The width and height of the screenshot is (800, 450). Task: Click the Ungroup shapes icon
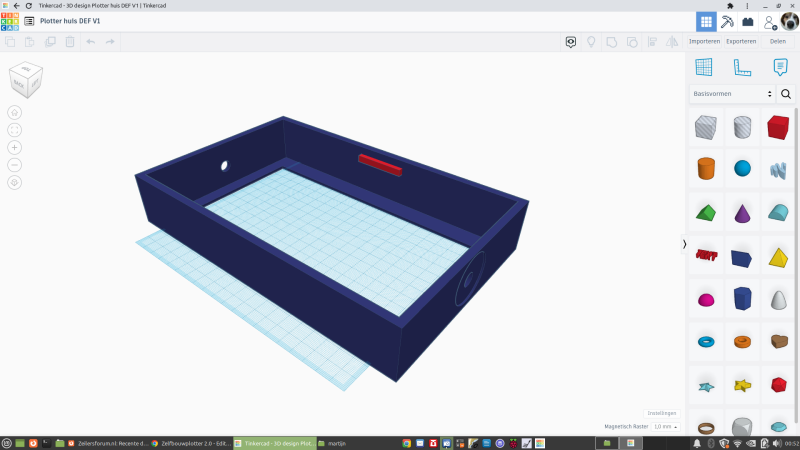tap(632, 42)
